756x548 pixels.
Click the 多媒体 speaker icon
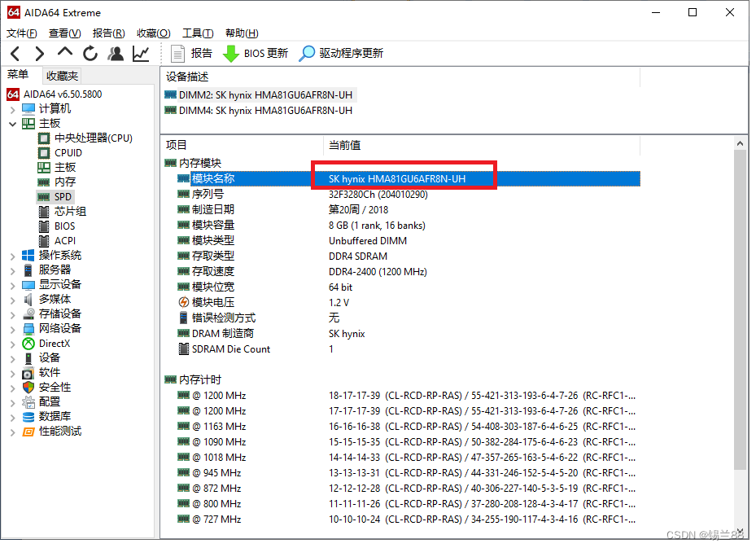(x=28, y=300)
